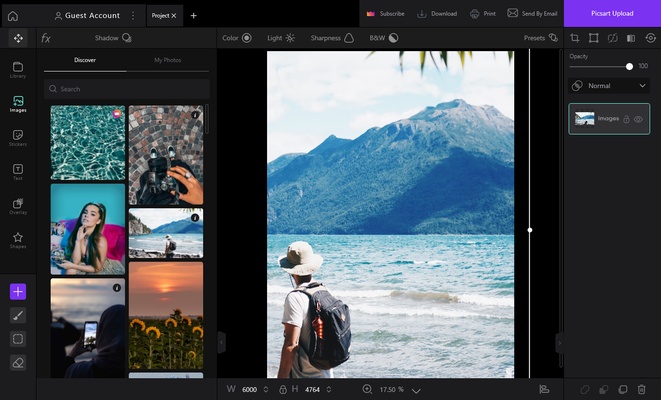Click the purple plus add button
The image size is (661, 400).
point(18,291)
